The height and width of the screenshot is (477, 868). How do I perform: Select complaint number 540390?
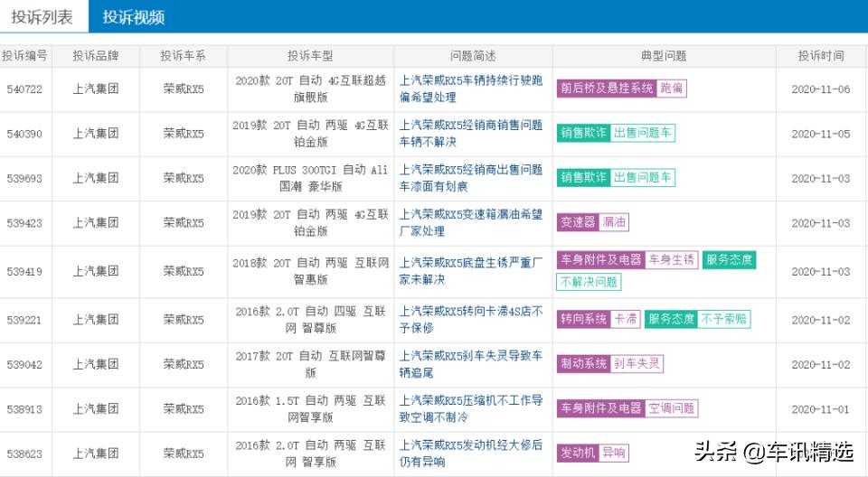[x=24, y=134]
